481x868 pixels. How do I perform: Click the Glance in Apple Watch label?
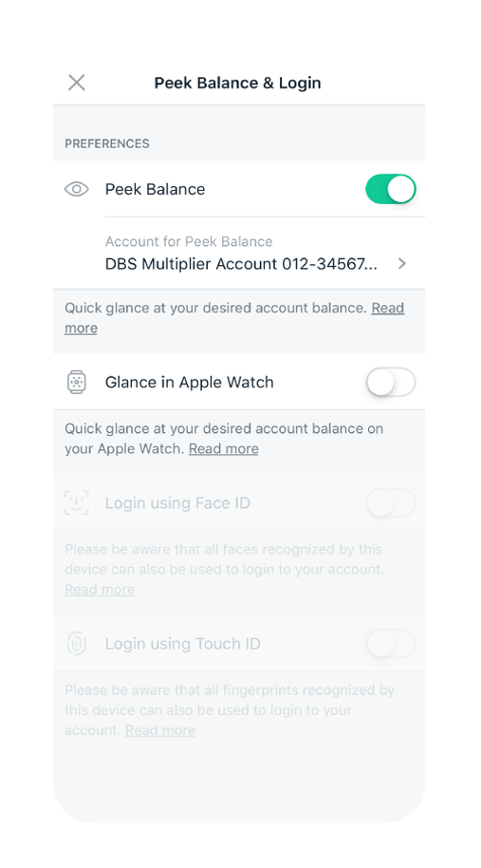pyautogui.click(x=189, y=382)
